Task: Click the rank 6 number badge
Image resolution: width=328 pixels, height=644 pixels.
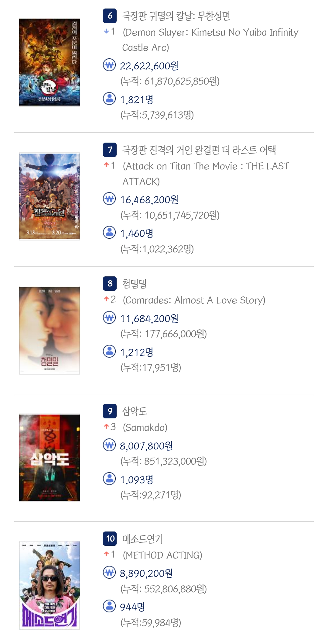Action: (x=110, y=16)
